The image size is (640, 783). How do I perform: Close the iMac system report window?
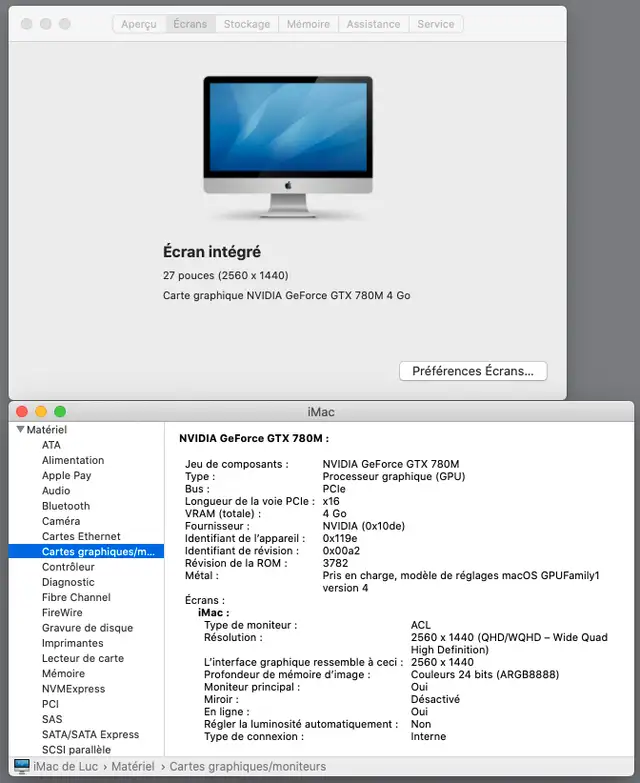(22, 411)
